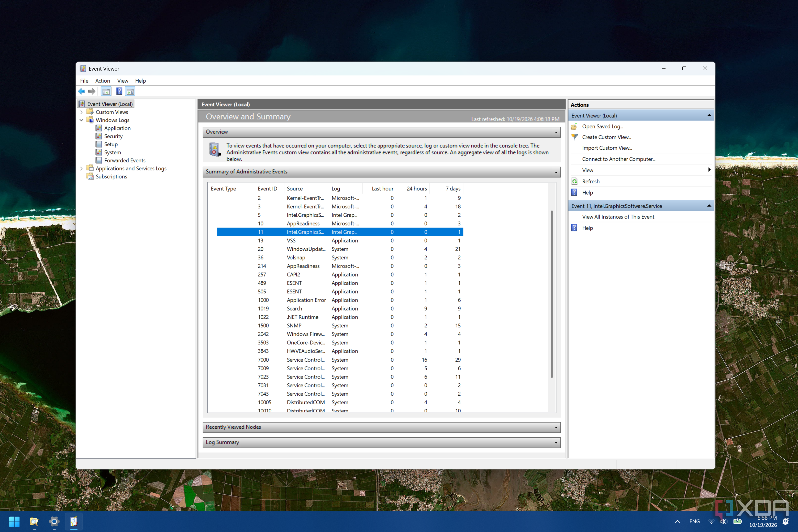
Task: Open Event Viewer from the taskbar
Action: pos(74,522)
